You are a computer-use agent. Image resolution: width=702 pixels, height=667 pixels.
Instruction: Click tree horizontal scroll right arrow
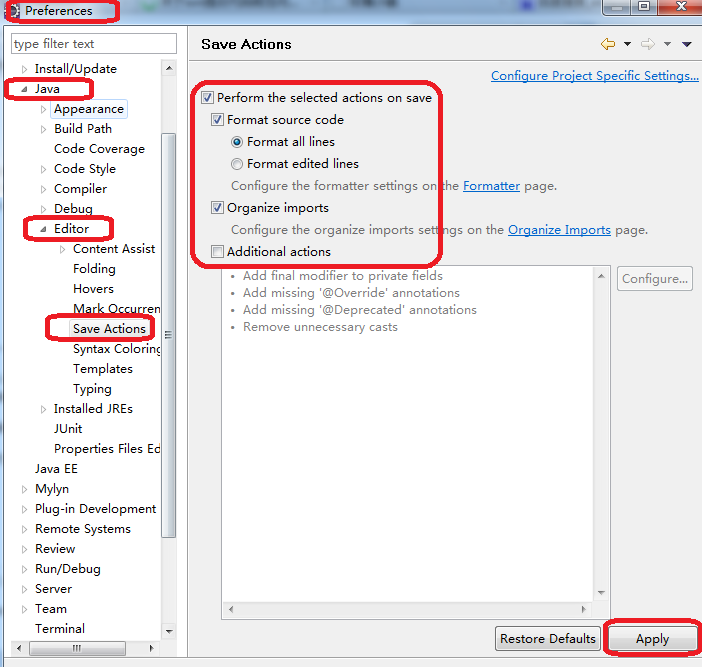click(x=151, y=648)
